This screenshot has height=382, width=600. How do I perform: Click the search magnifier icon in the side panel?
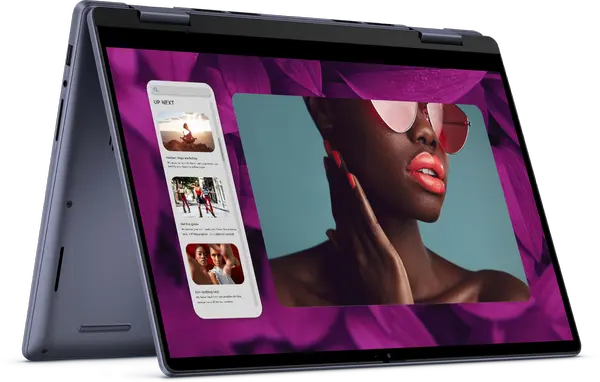tap(155, 90)
